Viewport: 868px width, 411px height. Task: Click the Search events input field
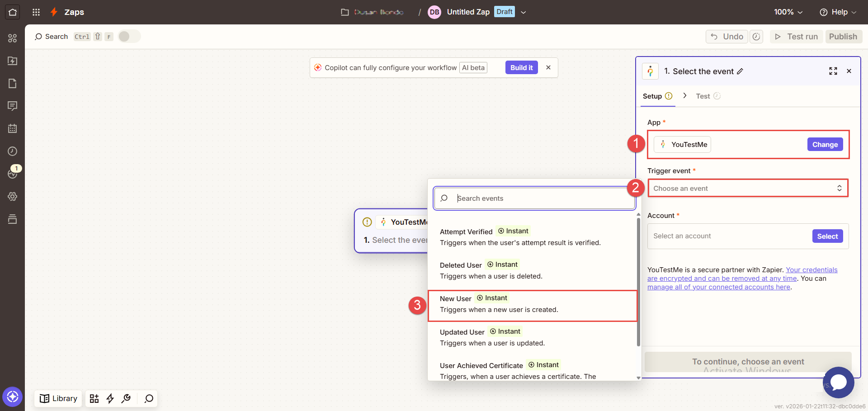[534, 198]
